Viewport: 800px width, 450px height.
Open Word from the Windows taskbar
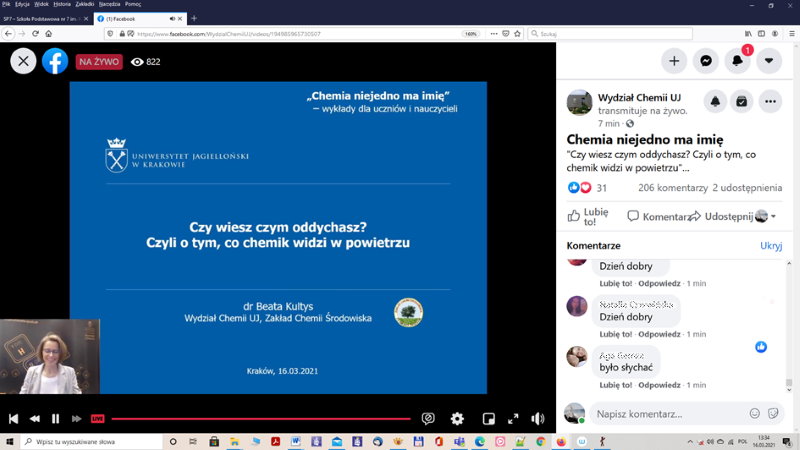pos(295,441)
